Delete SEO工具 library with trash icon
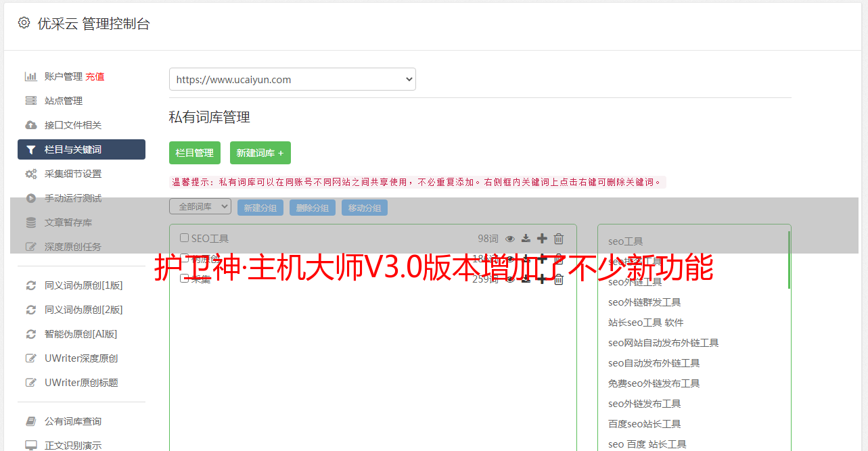Image resolution: width=868 pixels, height=451 pixels. [x=559, y=239]
